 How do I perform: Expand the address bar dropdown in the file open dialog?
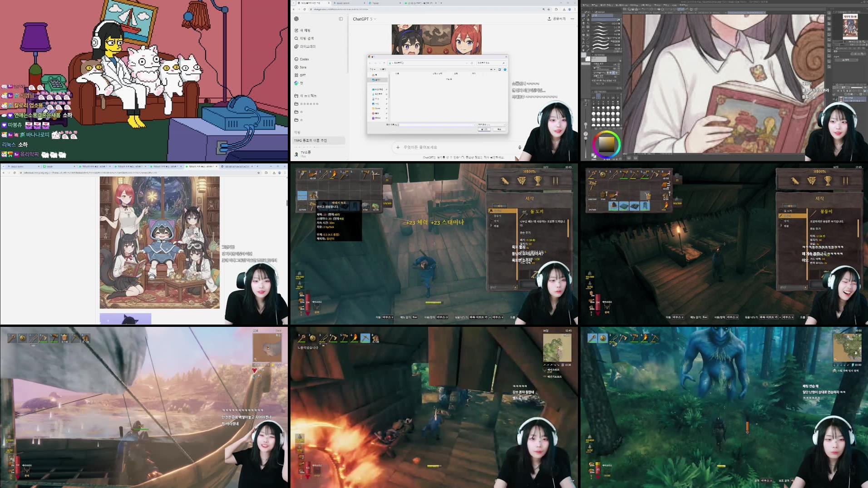click(467, 63)
